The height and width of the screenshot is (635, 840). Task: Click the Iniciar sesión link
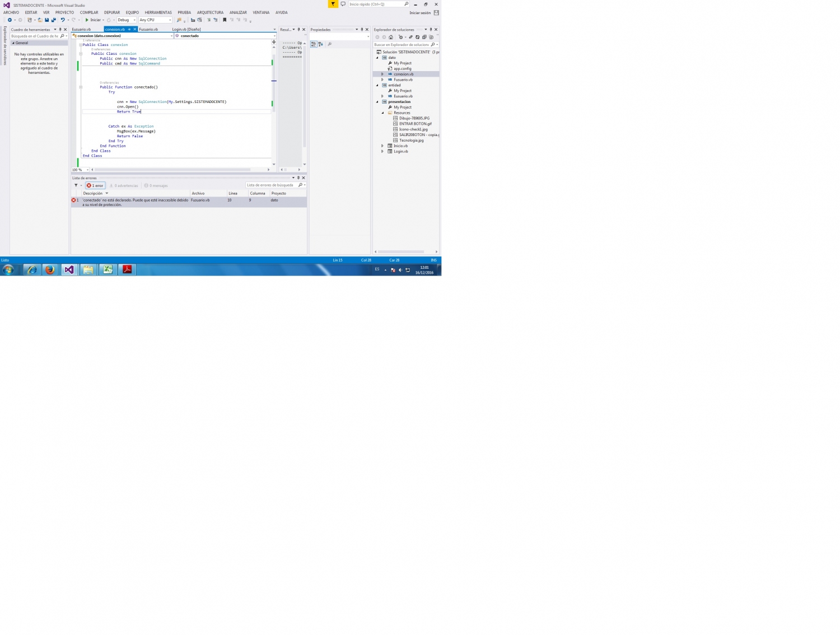click(420, 13)
